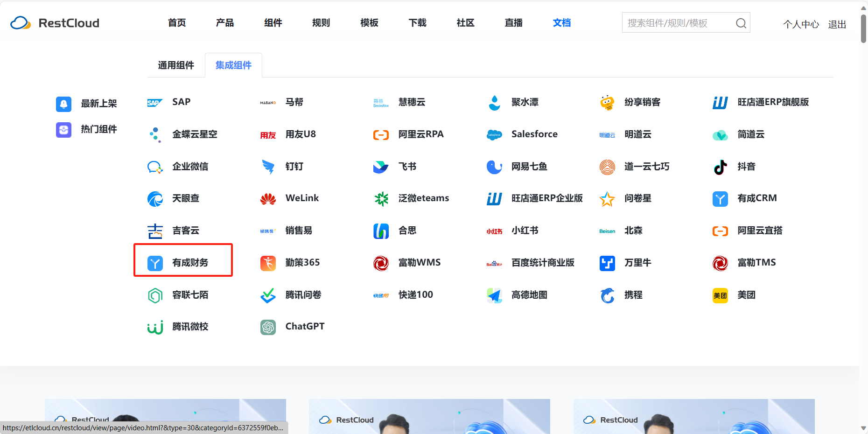Switch to the 集成组件 tab
Image resolution: width=868 pixels, height=434 pixels.
tap(233, 65)
